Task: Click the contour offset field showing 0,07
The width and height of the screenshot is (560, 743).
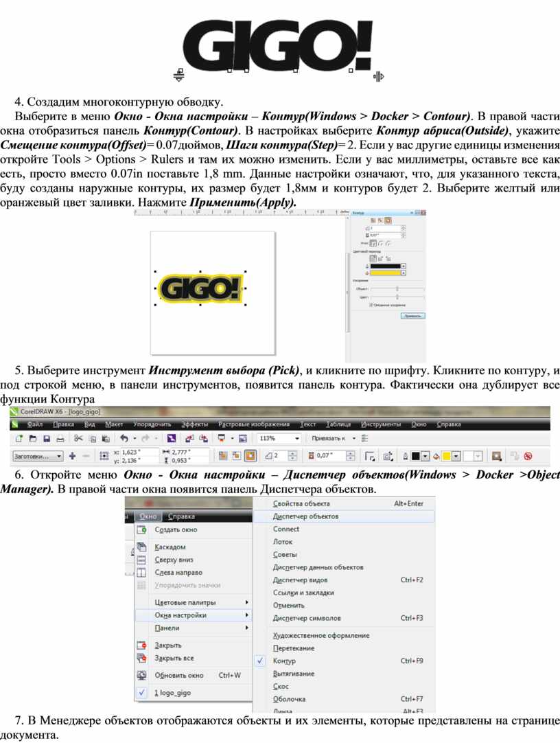Action: point(331,456)
